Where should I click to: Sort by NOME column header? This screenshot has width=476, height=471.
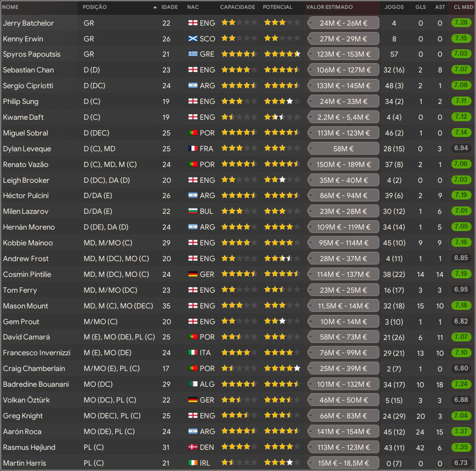click(10, 7)
